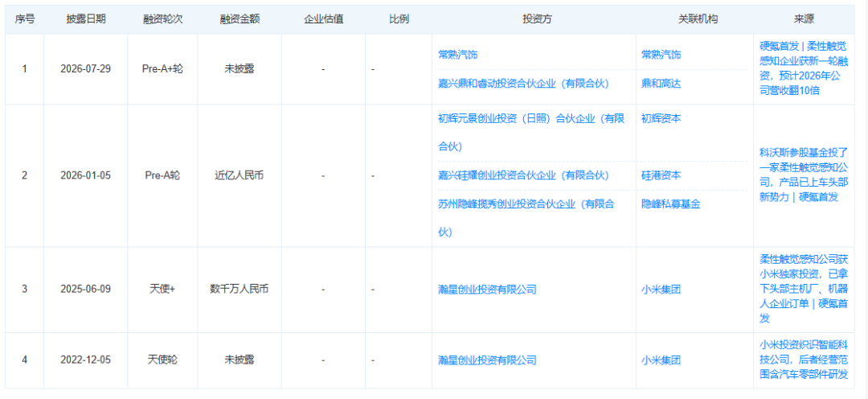The image size is (868, 399).
Task: Click the 披露日期 column header
Action: 86,19
